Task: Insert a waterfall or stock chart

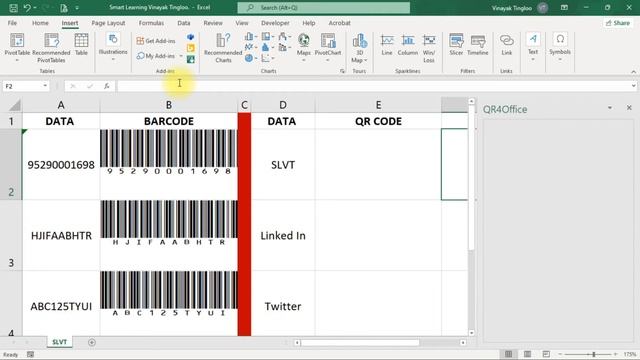Action: (284, 37)
